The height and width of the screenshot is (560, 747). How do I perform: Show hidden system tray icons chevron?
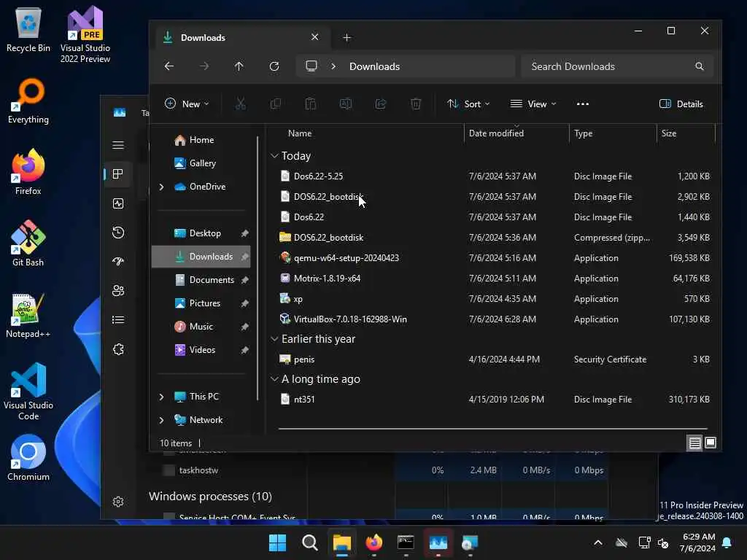coord(598,542)
